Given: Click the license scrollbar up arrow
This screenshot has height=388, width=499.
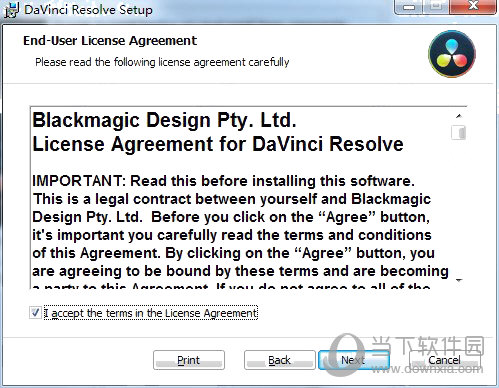Looking at the screenshot, I should point(459,116).
